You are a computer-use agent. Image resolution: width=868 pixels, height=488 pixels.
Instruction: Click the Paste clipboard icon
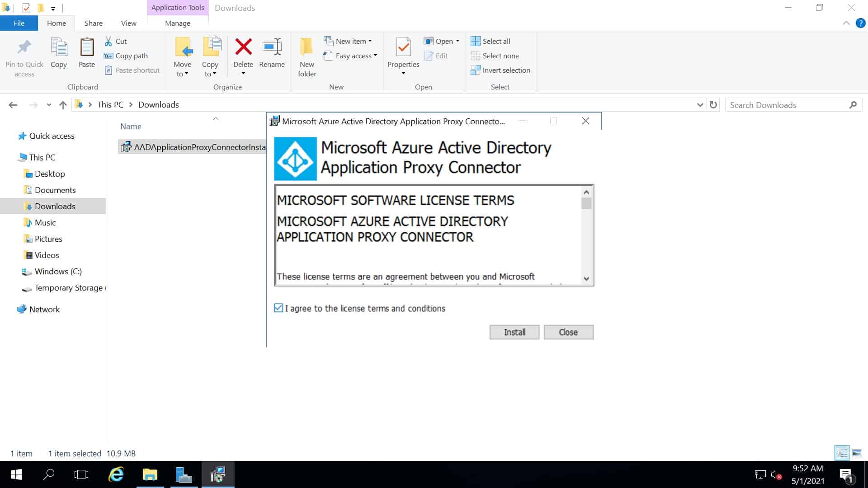[x=87, y=47]
